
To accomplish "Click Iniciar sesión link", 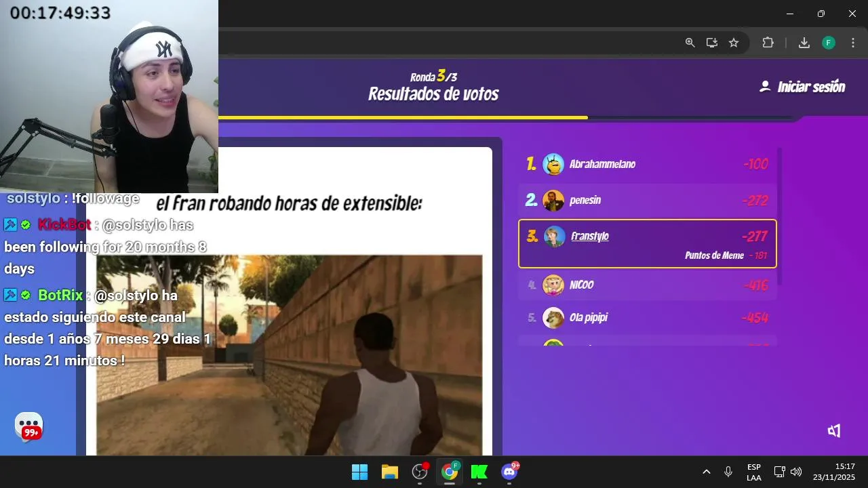I will click(811, 87).
